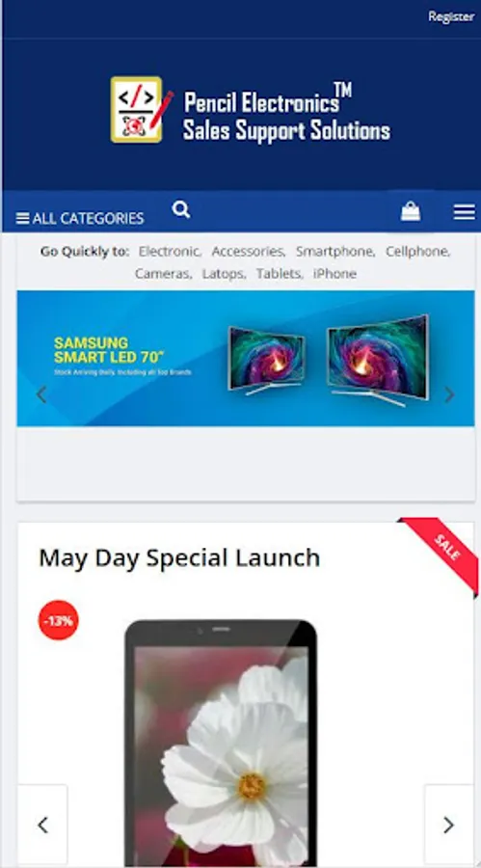Viewport: 481px width, 868px height.
Task: Open the hamburger menu at right of navbar
Action: [x=464, y=211]
